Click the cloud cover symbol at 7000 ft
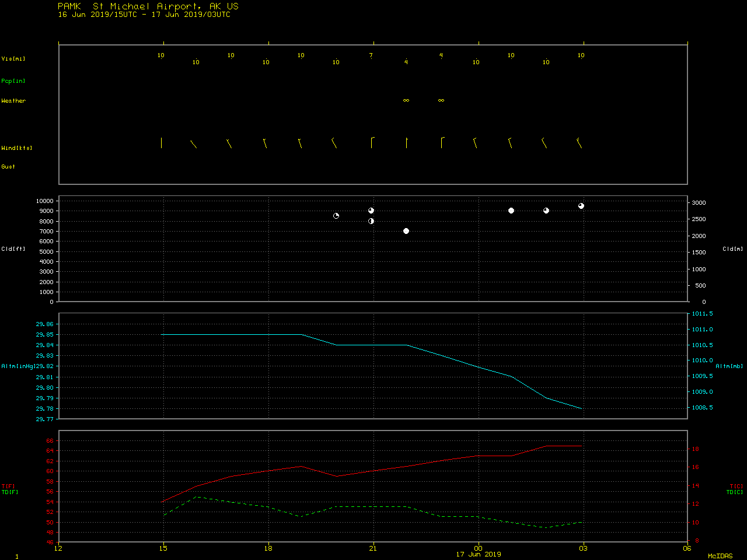The width and height of the screenshot is (747, 560). click(x=406, y=231)
